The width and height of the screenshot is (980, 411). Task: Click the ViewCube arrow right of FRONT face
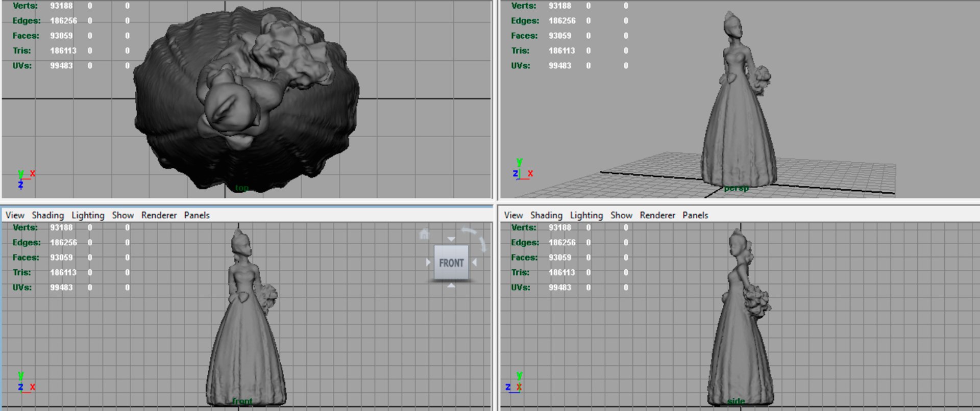[x=474, y=262]
